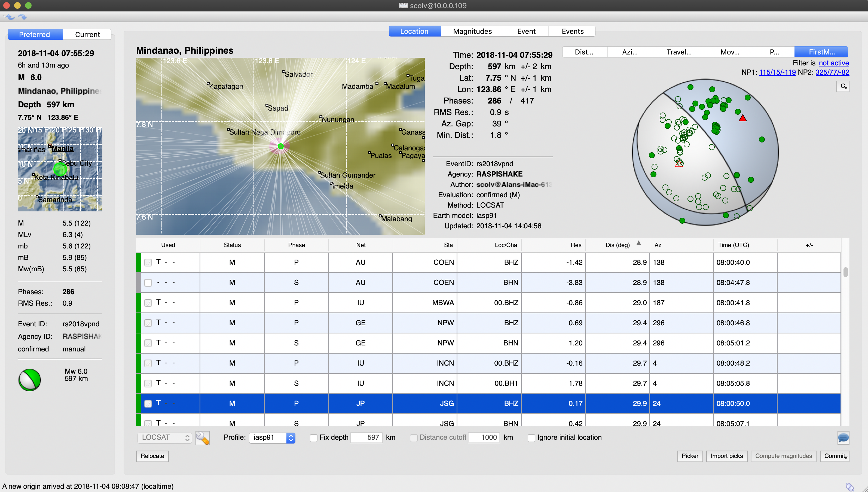
Task: Click the NP1 115/15/-119 link
Action: pyautogui.click(x=778, y=72)
